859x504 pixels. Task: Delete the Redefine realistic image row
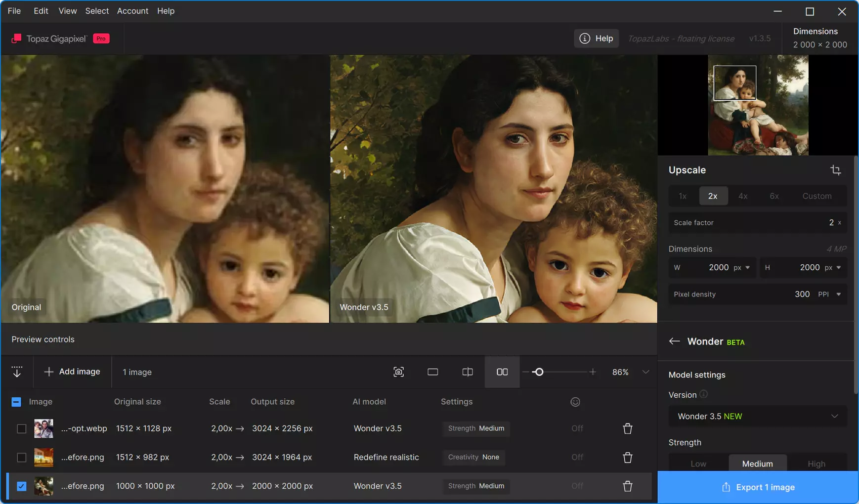(627, 457)
